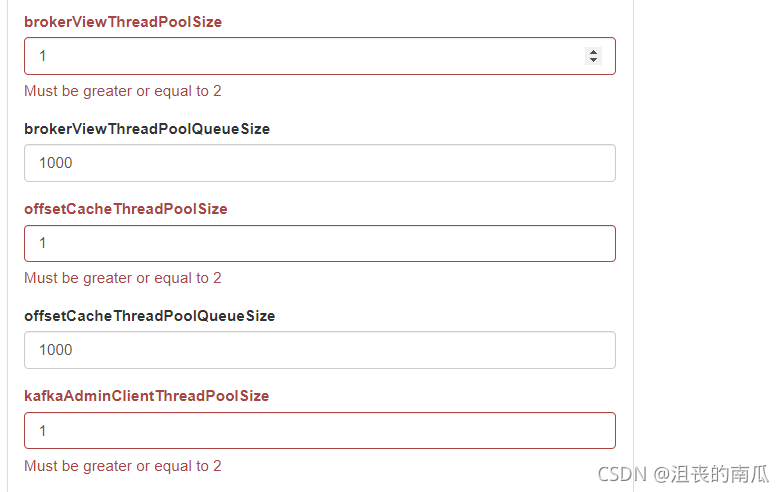Click the @沮丧的南瓜 author watermark
The height and width of the screenshot is (492, 784).
[711, 473]
